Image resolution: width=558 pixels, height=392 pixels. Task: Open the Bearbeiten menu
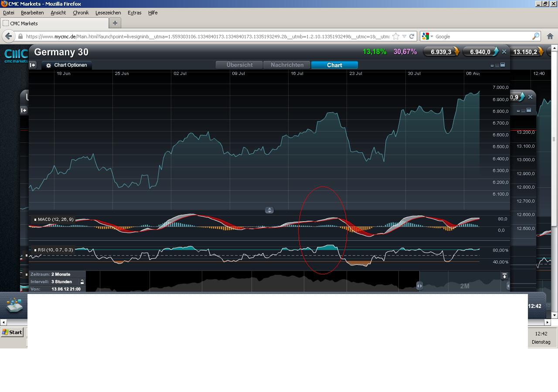pyautogui.click(x=32, y=13)
